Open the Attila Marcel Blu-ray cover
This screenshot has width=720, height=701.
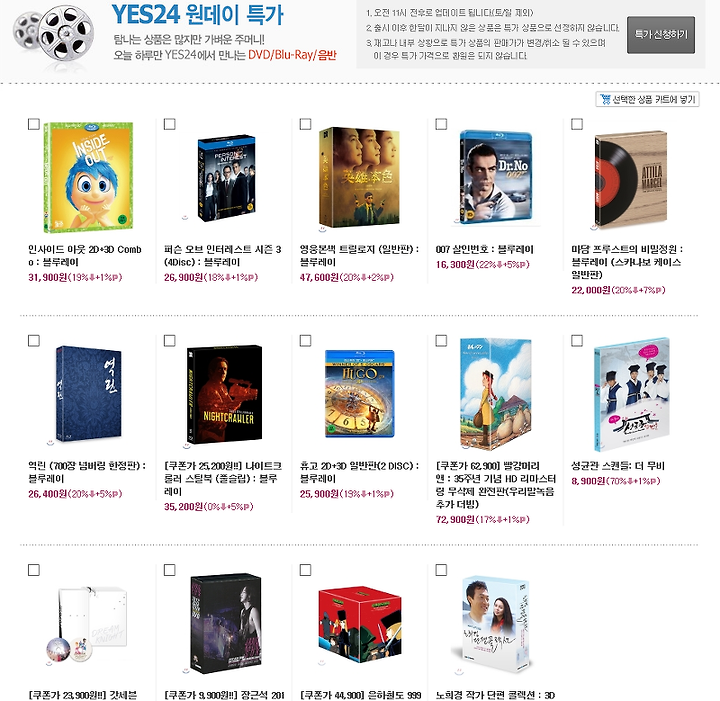pyautogui.click(x=631, y=179)
